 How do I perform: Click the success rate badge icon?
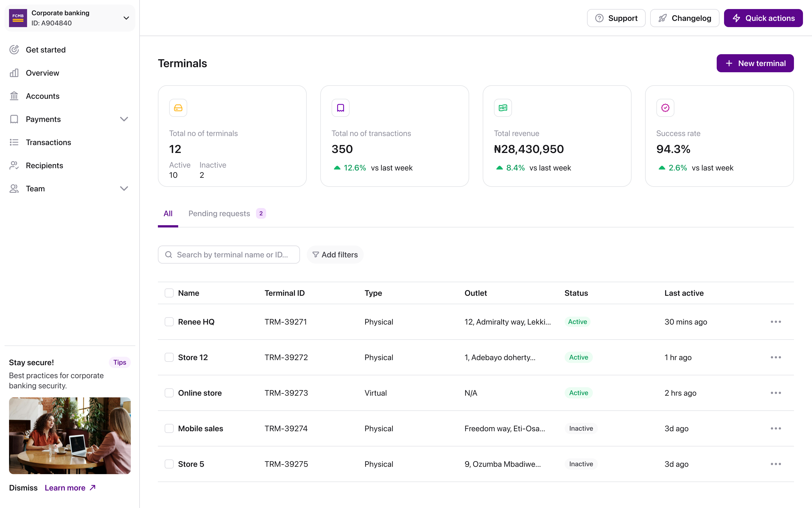click(x=665, y=108)
